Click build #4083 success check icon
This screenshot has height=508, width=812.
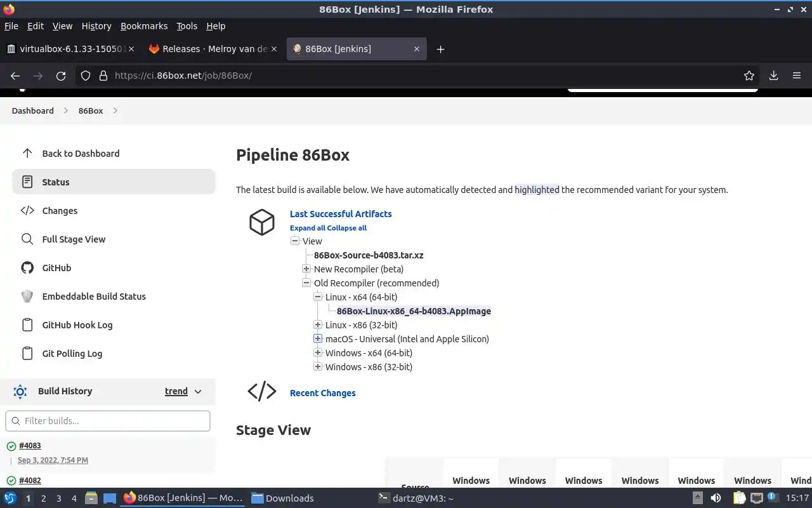(x=11, y=446)
